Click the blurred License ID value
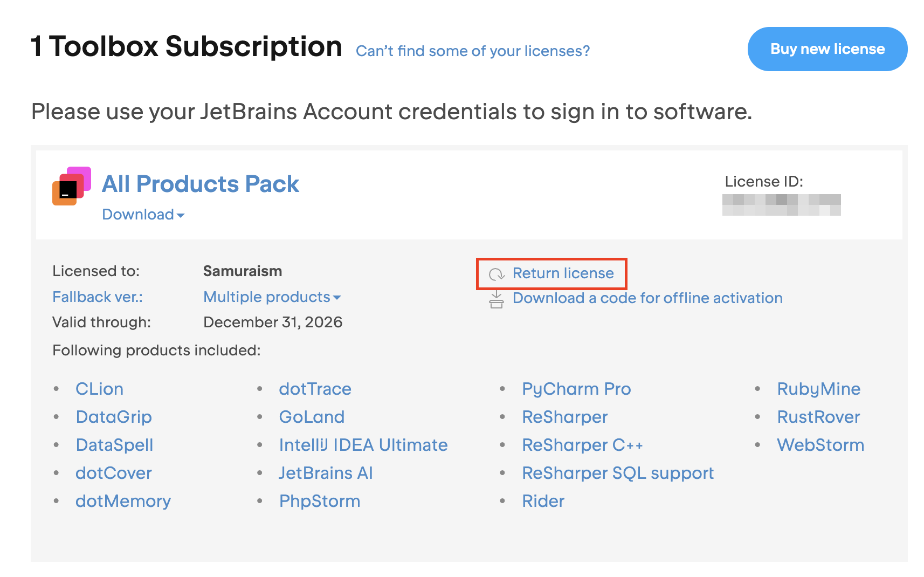This screenshot has height=577, width=924. click(781, 205)
